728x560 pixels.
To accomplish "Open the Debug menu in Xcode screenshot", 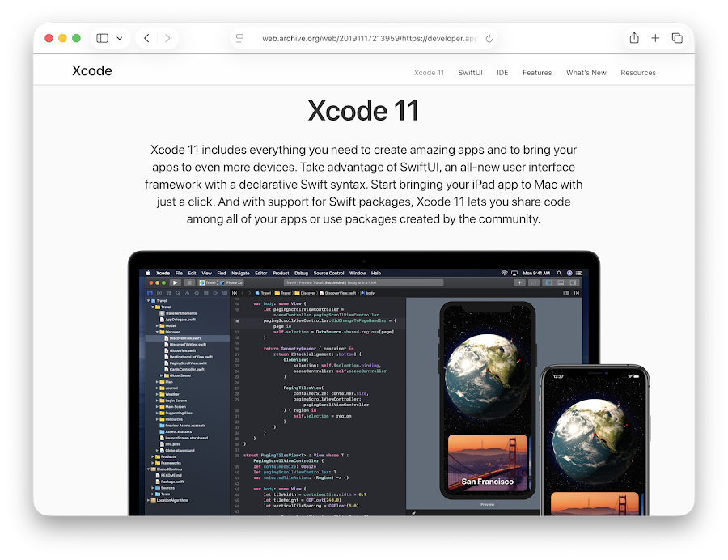I will coord(302,273).
